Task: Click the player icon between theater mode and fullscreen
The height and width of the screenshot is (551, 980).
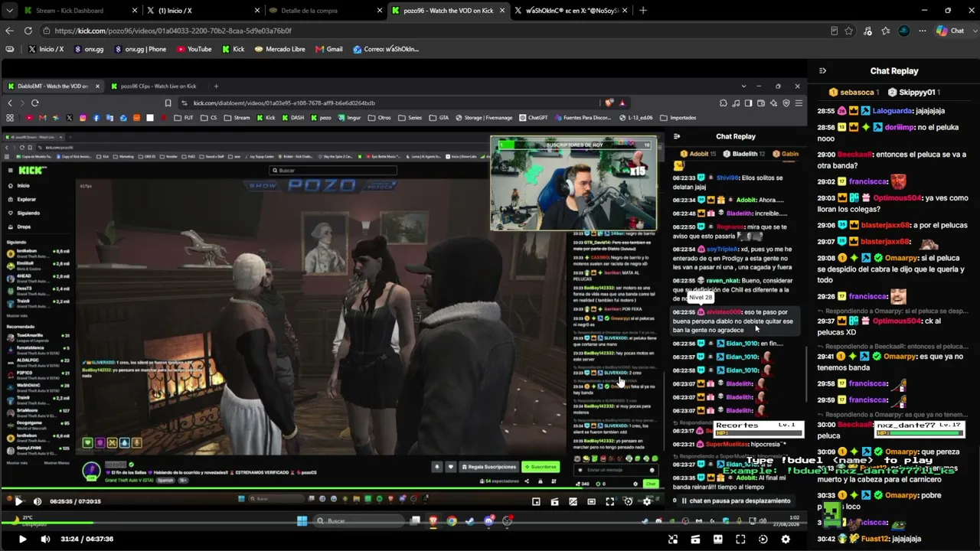Action: pos(717,539)
